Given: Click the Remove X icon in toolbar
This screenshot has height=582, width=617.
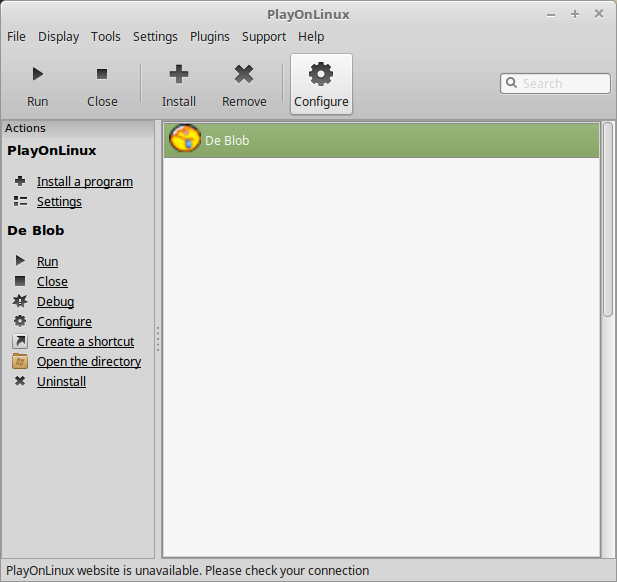Looking at the screenshot, I should 244,74.
